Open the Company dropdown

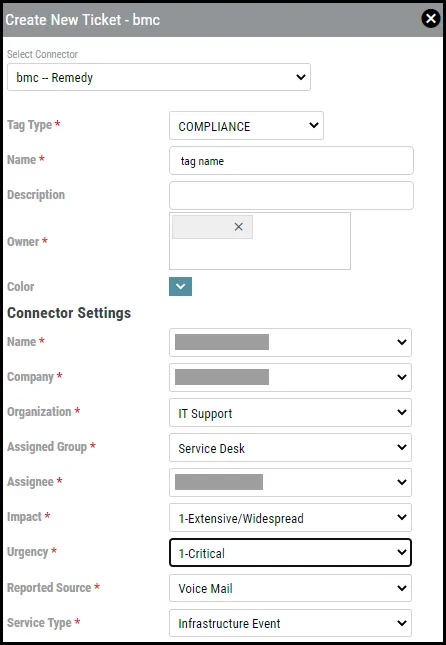(290, 377)
